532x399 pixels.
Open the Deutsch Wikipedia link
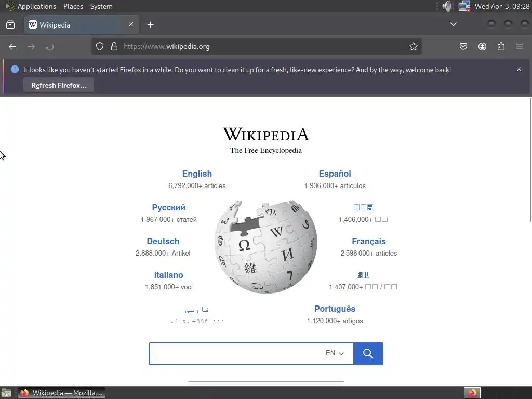coord(163,241)
